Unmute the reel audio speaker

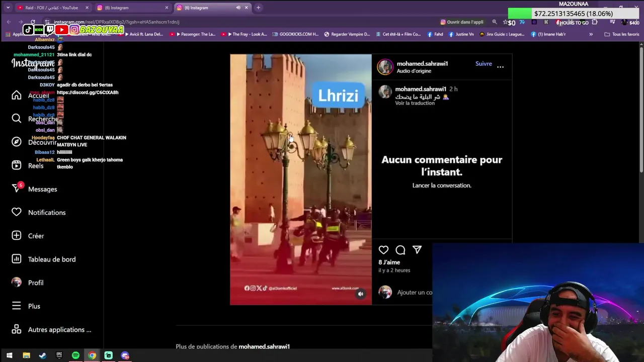coord(360,294)
